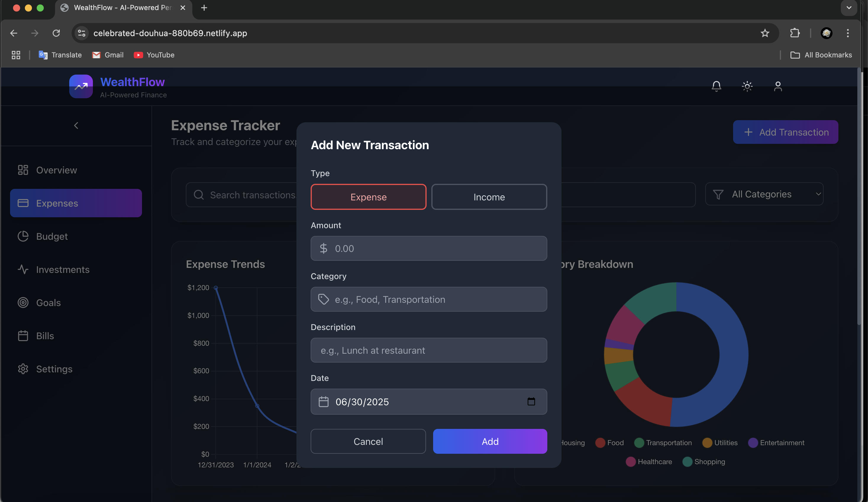This screenshot has width=868, height=502.
Task: Click the Chrome profile avatar
Action: 826,33
